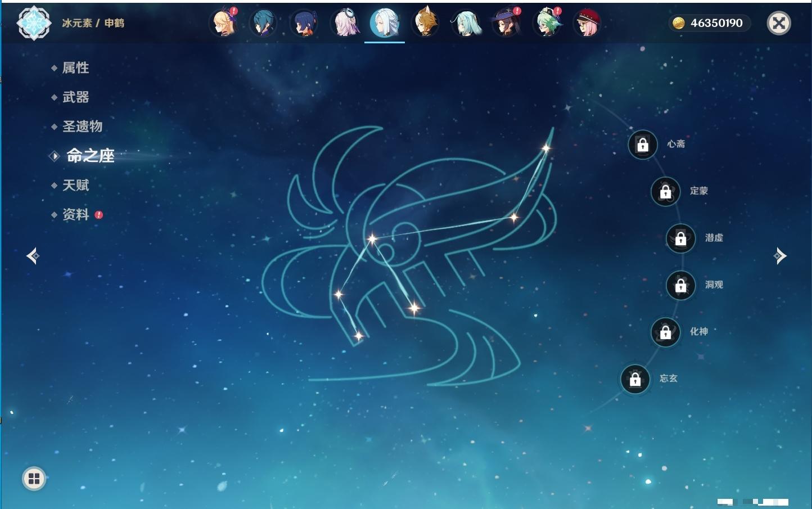Select the character wearing the purple witch hat

point(506,24)
